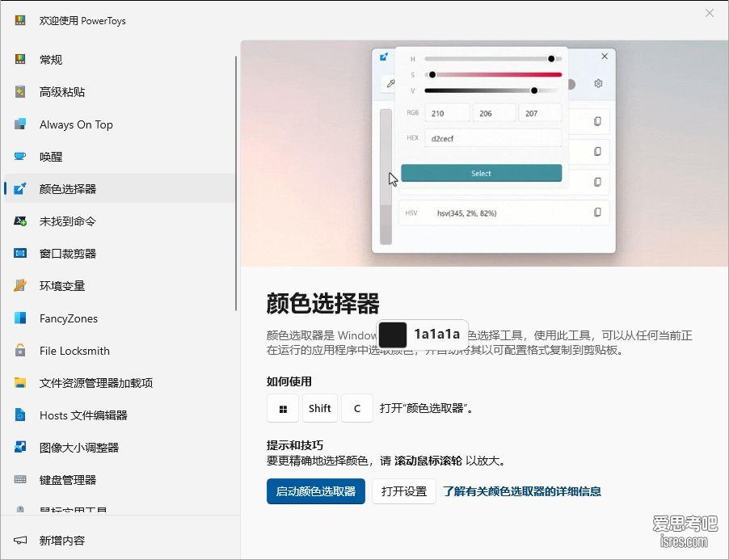Viewport: 729px width, 560px height.
Task: Click hsv(345, 2%, 82%) text
Action: pyautogui.click(x=467, y=213)
